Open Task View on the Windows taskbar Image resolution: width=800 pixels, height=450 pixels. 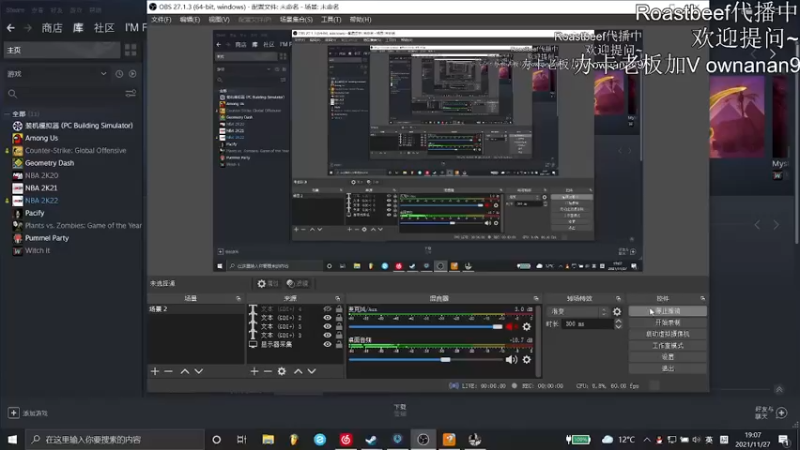pos(242,439)
